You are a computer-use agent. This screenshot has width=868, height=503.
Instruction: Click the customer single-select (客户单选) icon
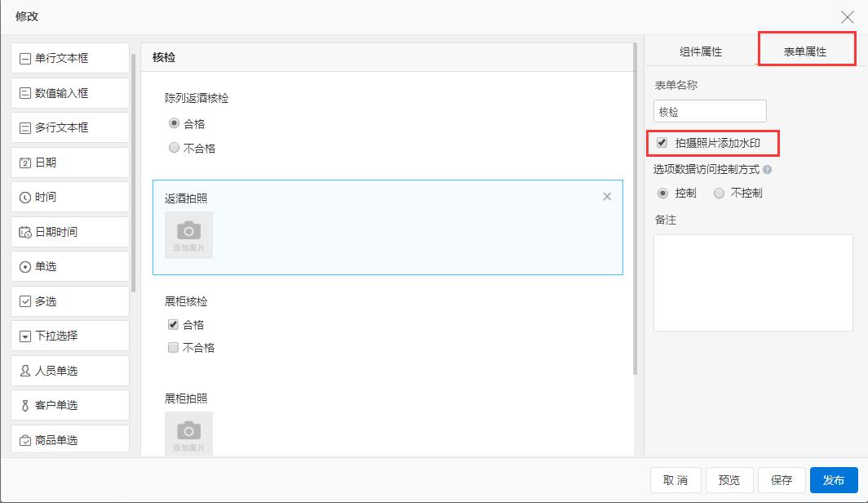point(25,406)
